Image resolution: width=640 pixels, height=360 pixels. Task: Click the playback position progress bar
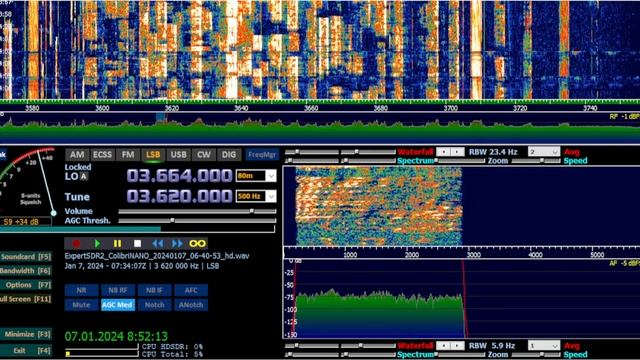[138, 229]
